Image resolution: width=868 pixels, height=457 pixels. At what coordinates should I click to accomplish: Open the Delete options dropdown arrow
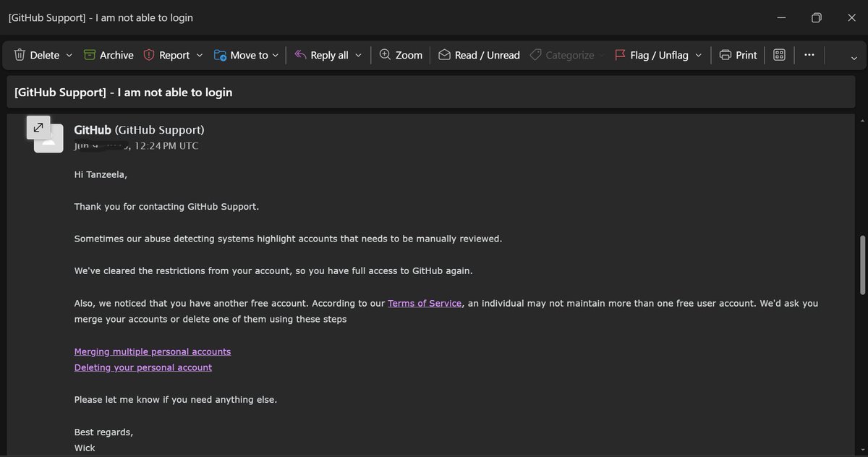[x=69, y=56]
